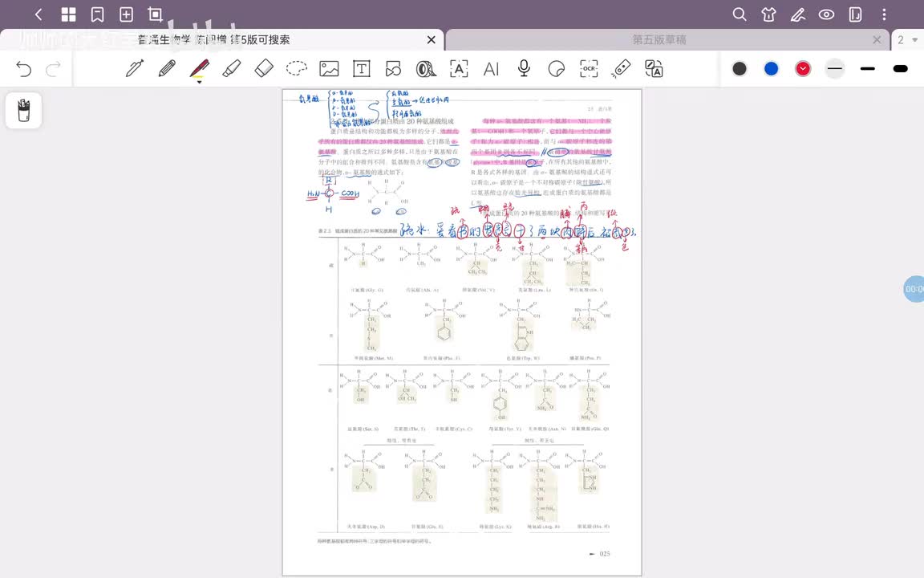Select the laser pointer tool

click(621, 68)
